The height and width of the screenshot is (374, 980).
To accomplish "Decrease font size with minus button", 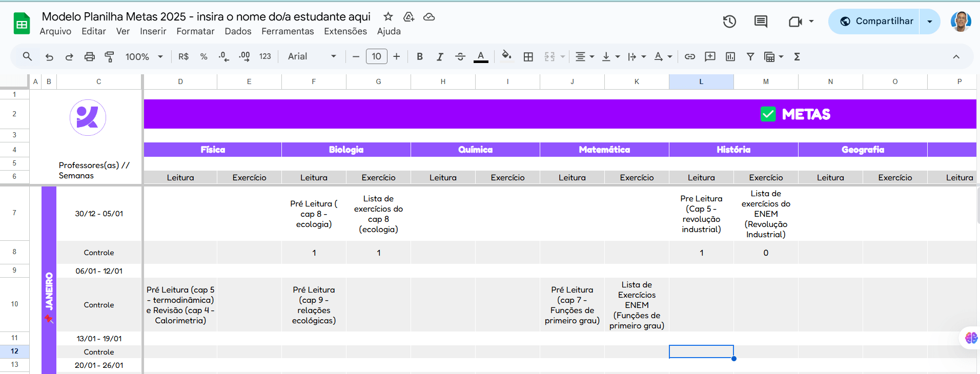I will pos(356,56).
